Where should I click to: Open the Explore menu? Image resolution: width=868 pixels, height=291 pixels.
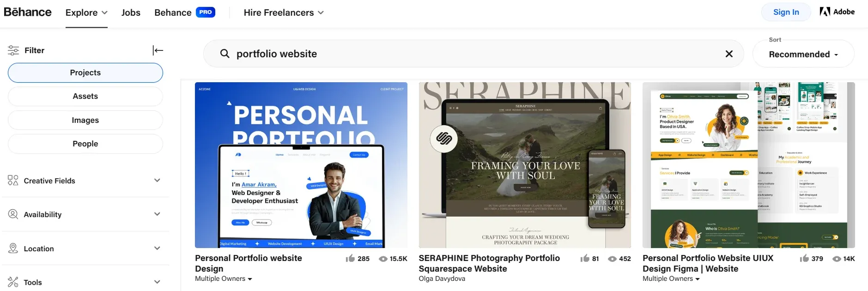click(86, 12)
